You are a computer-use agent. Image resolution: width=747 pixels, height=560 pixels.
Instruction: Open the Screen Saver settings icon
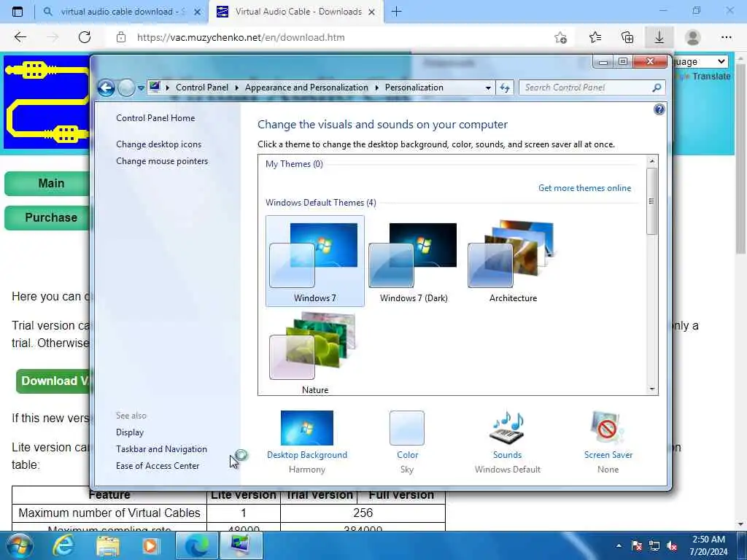[608, 427]
